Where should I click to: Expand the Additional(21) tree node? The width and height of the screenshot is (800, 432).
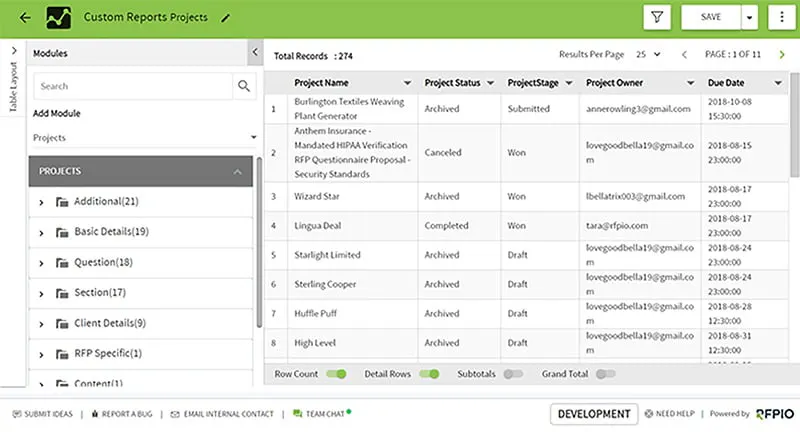pyautogui.click(x=41, y=202)
